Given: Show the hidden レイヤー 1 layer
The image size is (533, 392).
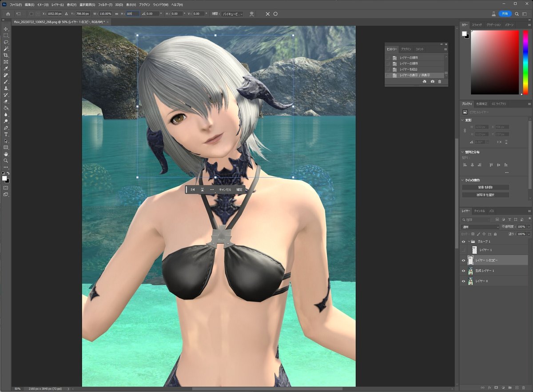Looking at the screenshot, I should click(x=463, y=250).
